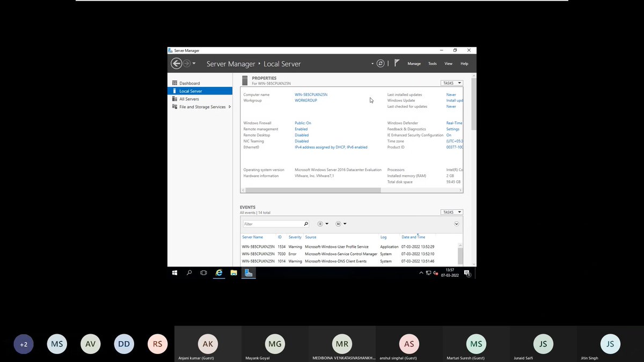Click the Windows Start button
644x362 pixels.
174,273
